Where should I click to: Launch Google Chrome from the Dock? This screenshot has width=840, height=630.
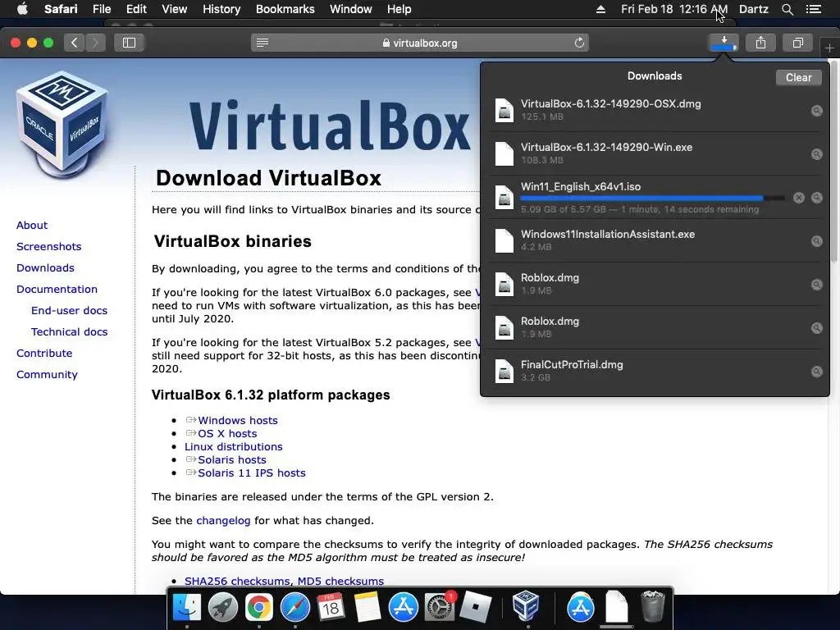point(258,607)
